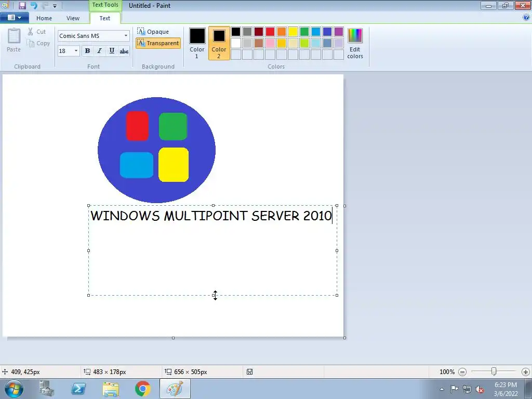Show hidden tray icons arrow
Screen dimensions: 532x399
442,389
